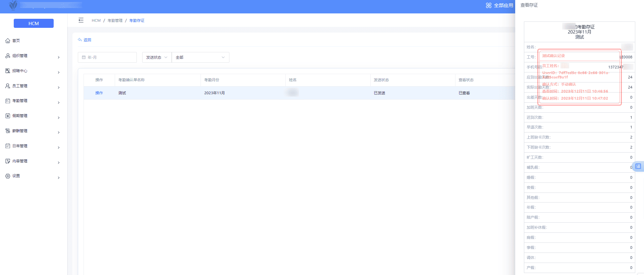Click the settings gear icon
This screenshot has height=275, width=644.
[x=8, y=176]
